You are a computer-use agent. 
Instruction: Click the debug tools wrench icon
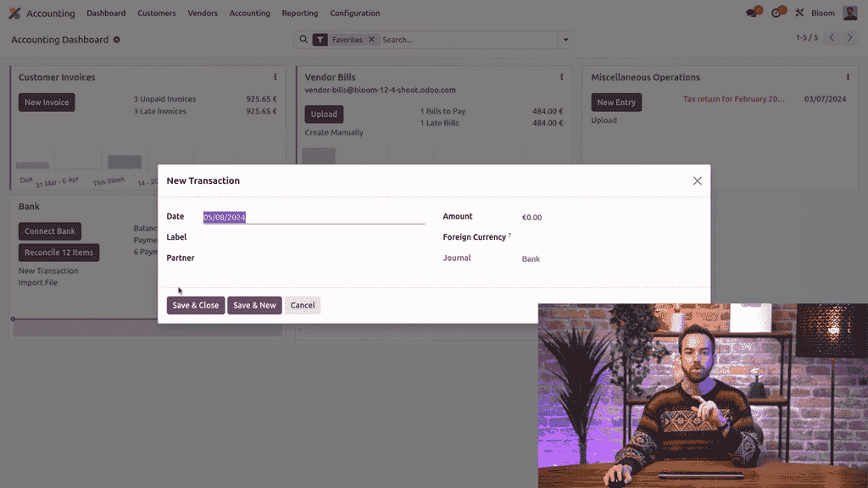(799, 14)
